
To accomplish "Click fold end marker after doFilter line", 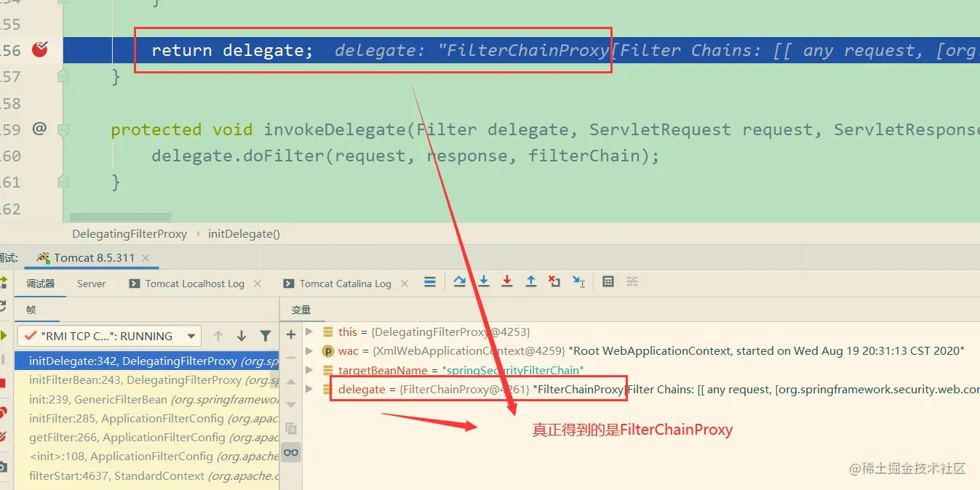I will [63, 181].
